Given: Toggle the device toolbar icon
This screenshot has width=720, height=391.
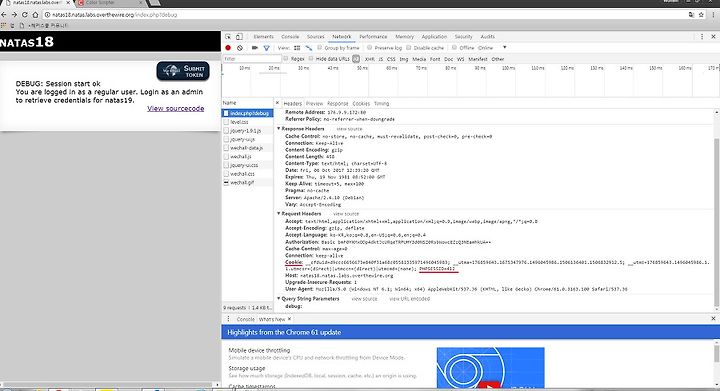Looking at the screenshot, I should tap(239, 37).
